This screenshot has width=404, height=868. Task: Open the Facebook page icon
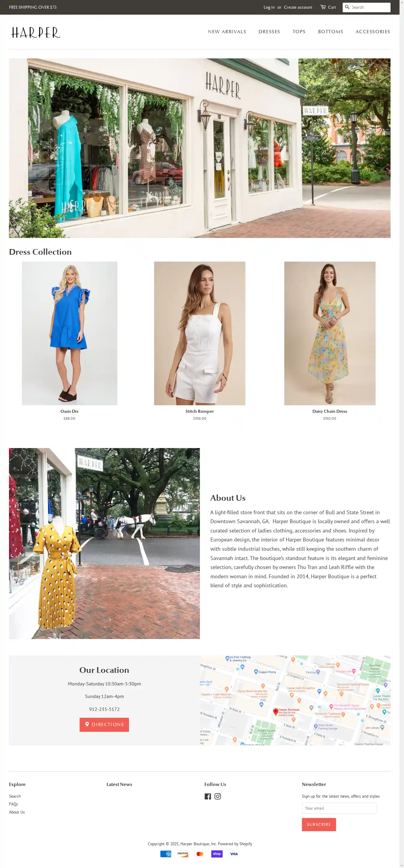[x=208, y=796]
